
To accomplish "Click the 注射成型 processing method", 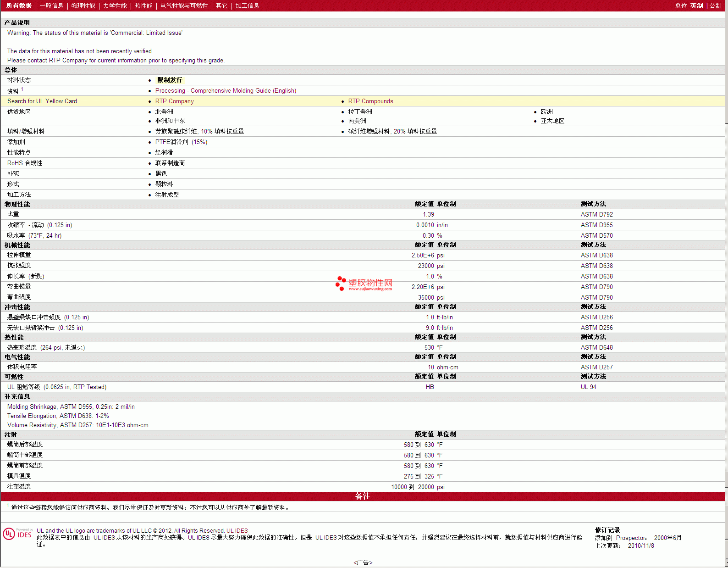I will click(167, 195).
